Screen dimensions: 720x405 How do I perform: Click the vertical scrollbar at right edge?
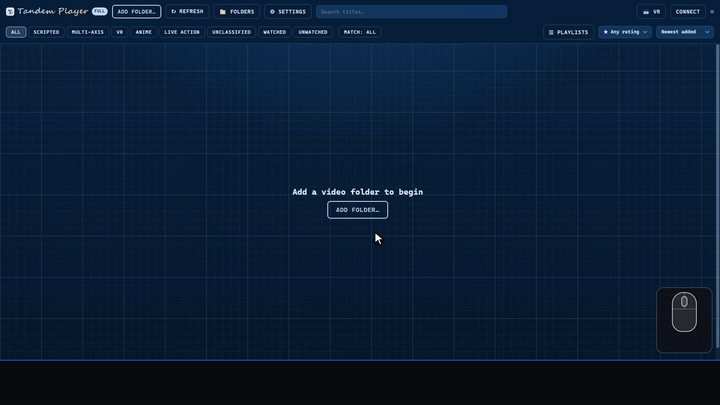pos(718,196)
